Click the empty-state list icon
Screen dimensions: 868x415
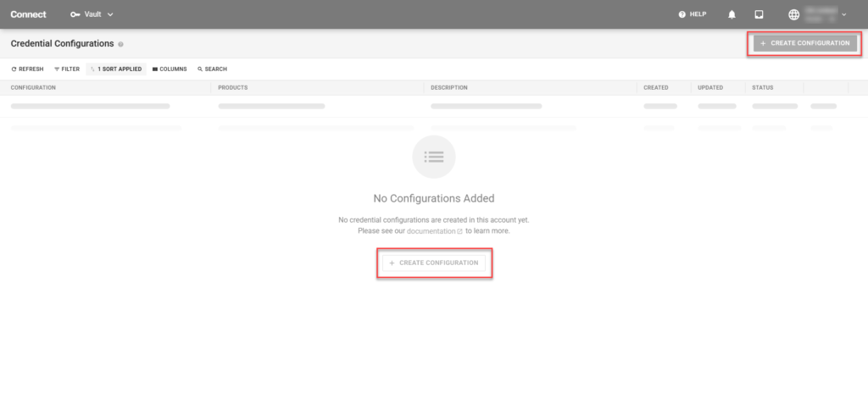[433, 157]
